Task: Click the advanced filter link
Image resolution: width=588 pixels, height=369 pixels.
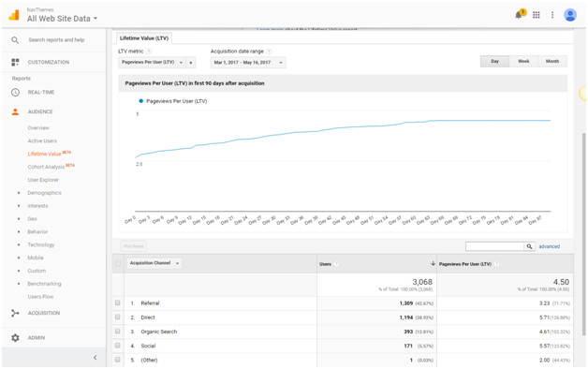Action: 549,246
